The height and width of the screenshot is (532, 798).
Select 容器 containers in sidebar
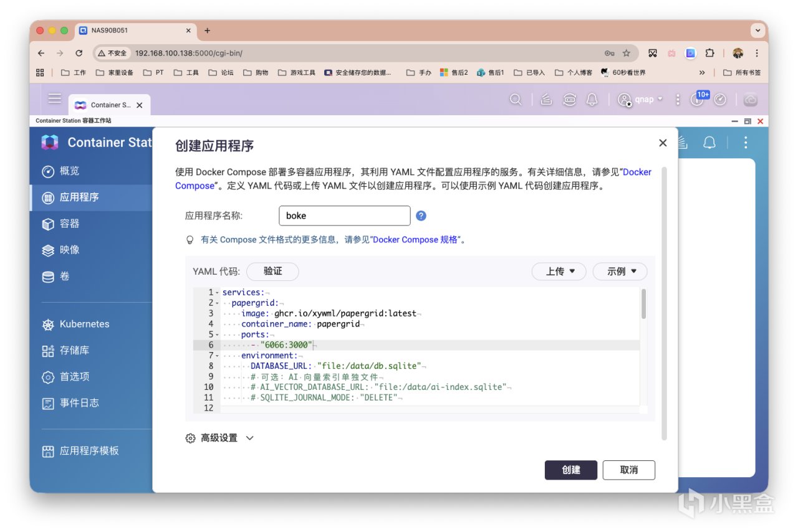(91, 224)
